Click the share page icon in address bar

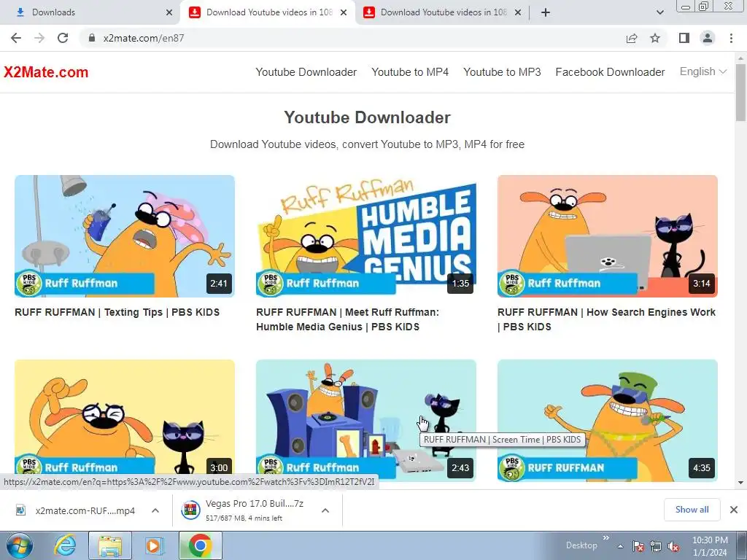point(632,38)
